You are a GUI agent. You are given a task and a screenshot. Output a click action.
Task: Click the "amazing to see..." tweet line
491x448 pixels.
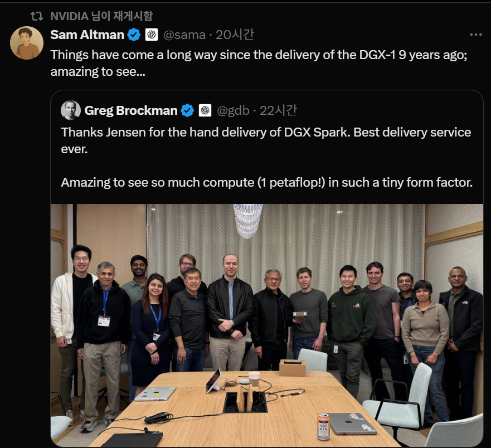(x=98, y=72)
